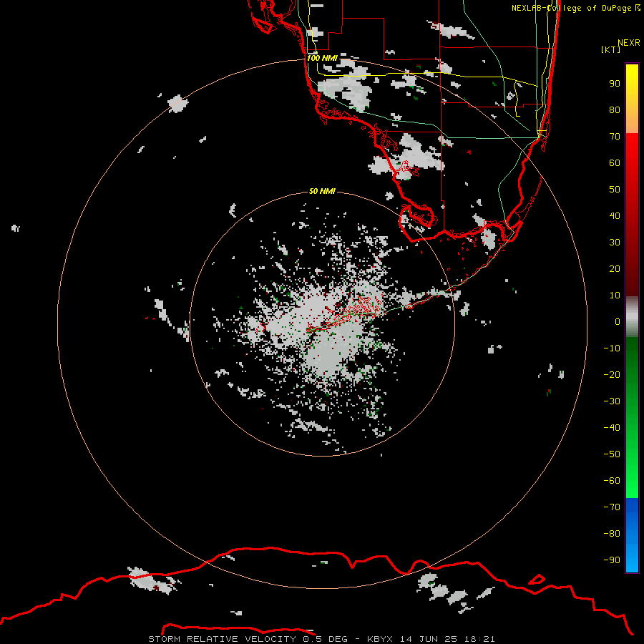This screenshot has width=644, height=644.
Task: Click the -80 value on the color scale
Action: click(612, 534)
